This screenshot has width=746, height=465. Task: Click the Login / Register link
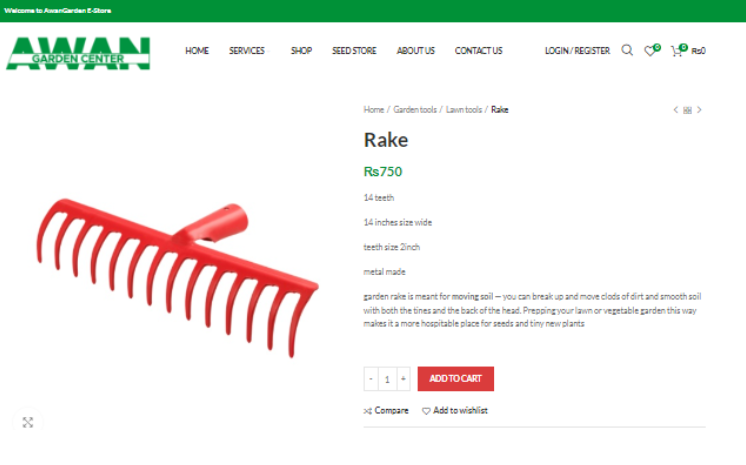pyautogui.click(x=577, y=50)
